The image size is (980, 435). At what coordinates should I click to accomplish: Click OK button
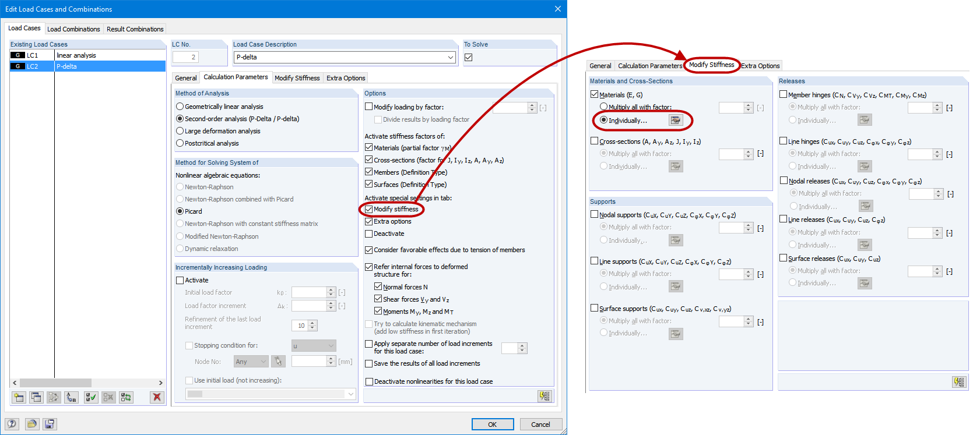point(493,425)
